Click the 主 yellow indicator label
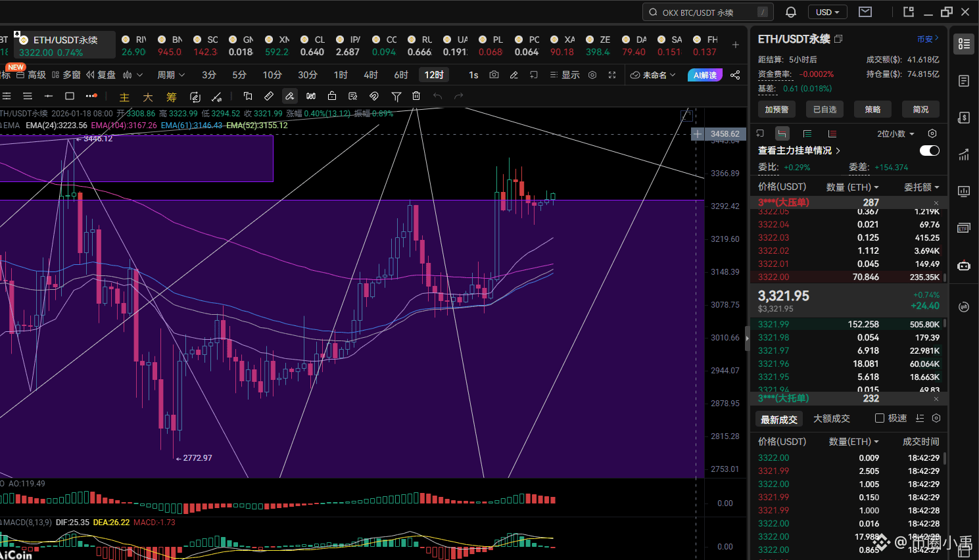Viewport: 979px width, 560px height. (x=124, y=97)
